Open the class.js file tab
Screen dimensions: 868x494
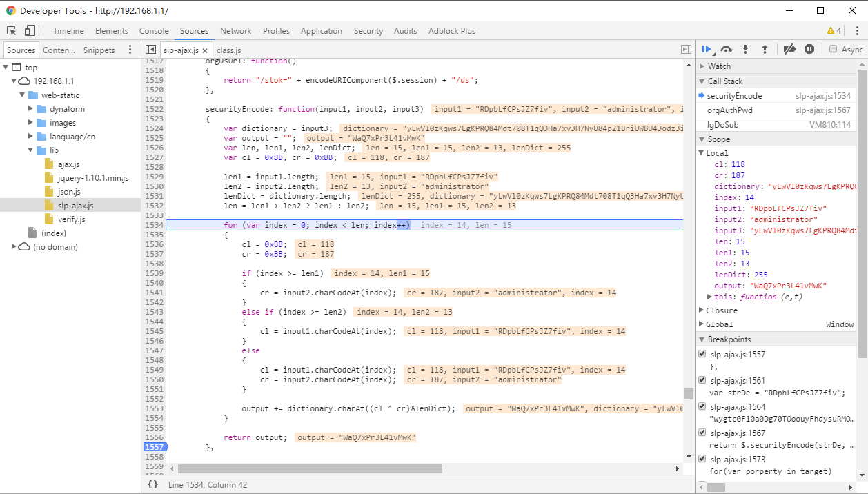pyautogui.click(x=228, y=50)
